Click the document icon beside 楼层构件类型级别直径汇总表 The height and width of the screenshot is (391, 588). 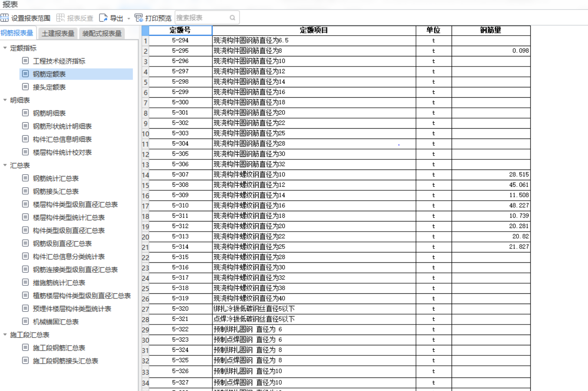[x=26, y=204]
